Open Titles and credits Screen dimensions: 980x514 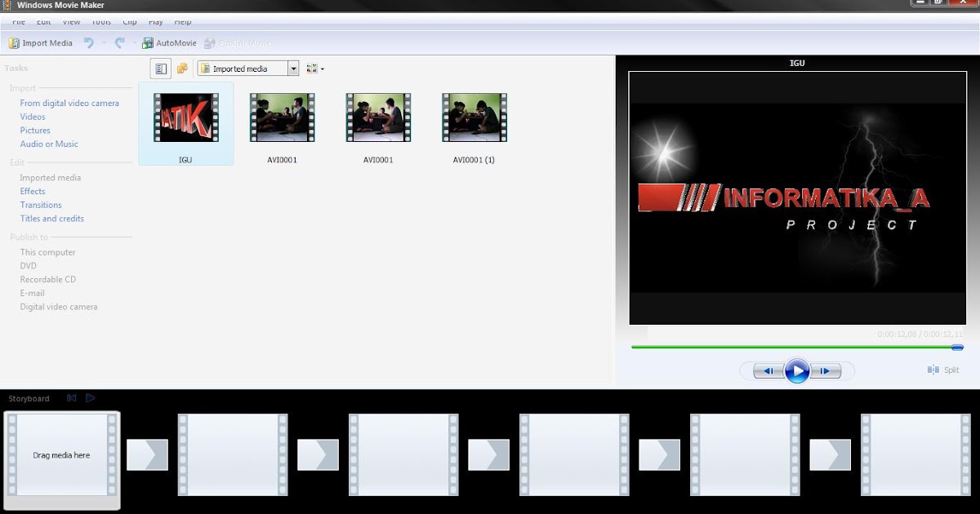pos(52,219)
